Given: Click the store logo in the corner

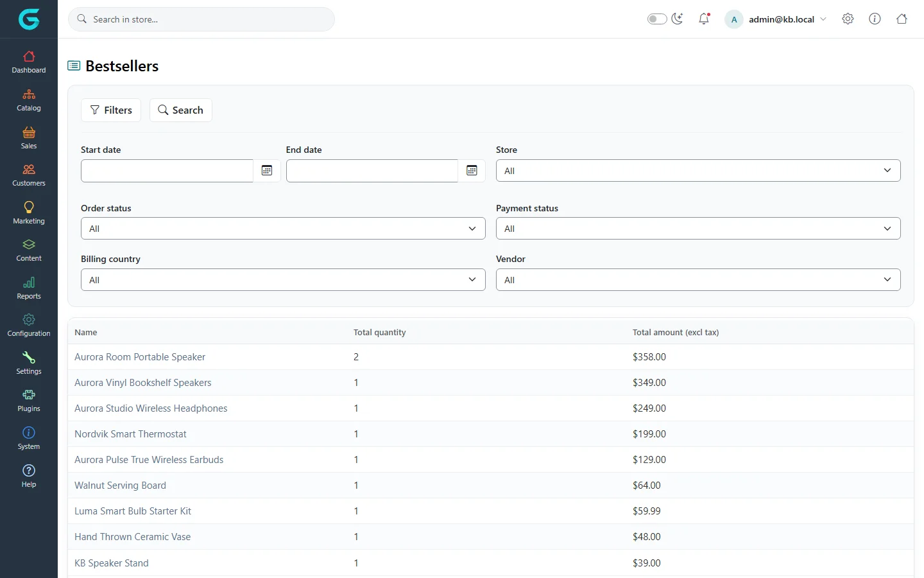Looking at the screenshot, I should click(x=29, y=19).
